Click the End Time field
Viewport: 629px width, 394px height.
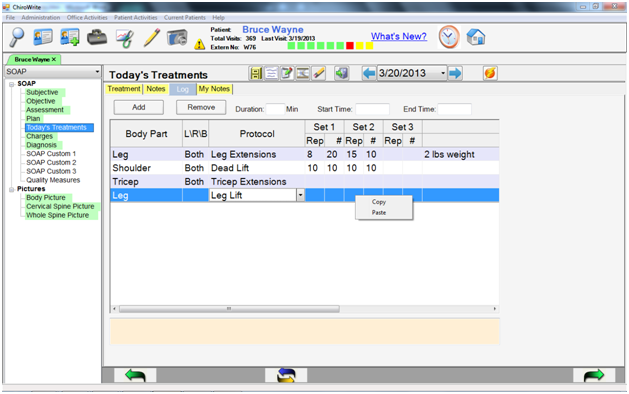455,109
